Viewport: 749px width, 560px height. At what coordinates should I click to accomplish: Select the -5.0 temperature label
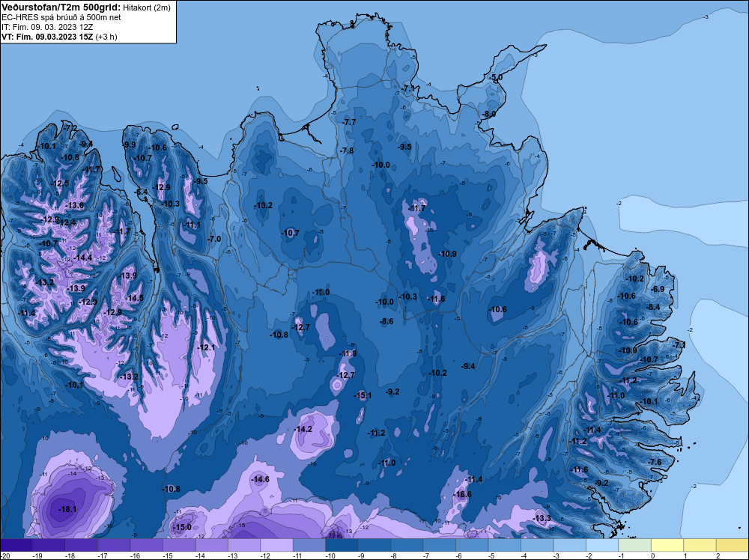pos(496,77)
